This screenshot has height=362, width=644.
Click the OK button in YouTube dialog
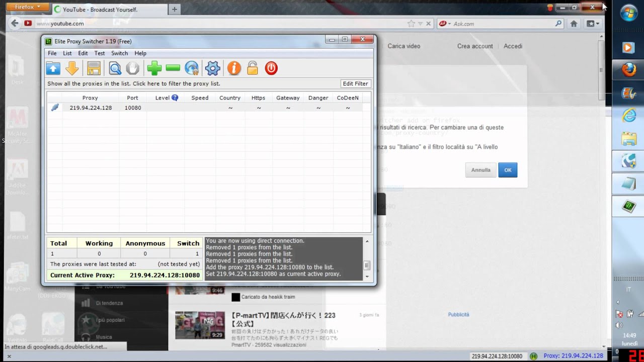point(508,170)
